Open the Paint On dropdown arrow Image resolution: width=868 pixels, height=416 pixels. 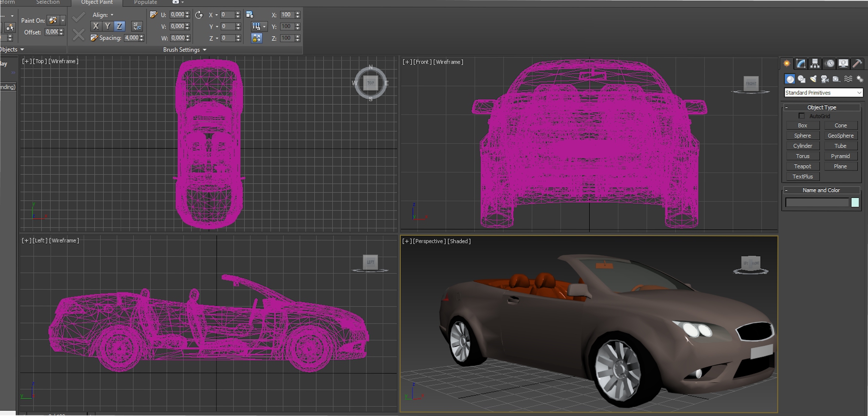(63, 20)
